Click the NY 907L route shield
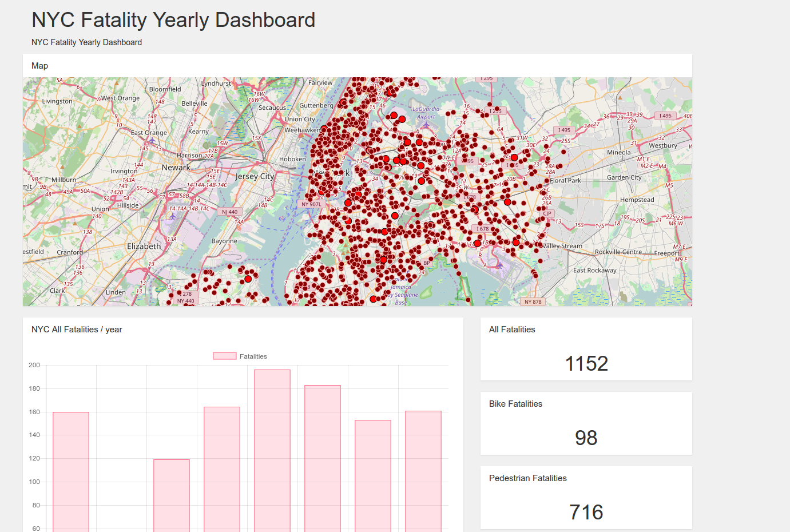 (312, 204)
